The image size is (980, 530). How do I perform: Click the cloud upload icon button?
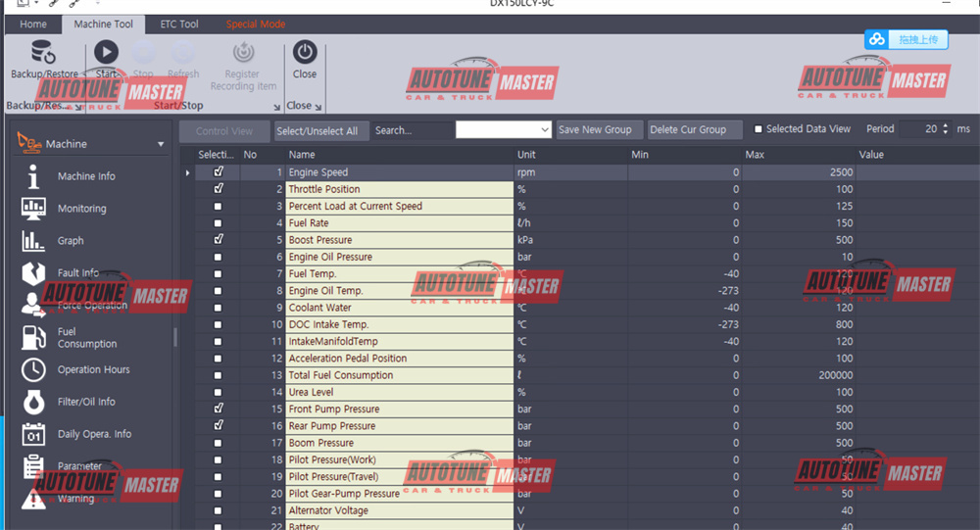(x=877, y=39)
